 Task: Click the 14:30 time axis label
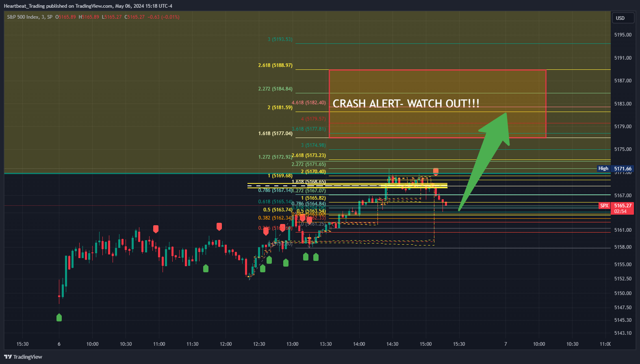[393, 344]
